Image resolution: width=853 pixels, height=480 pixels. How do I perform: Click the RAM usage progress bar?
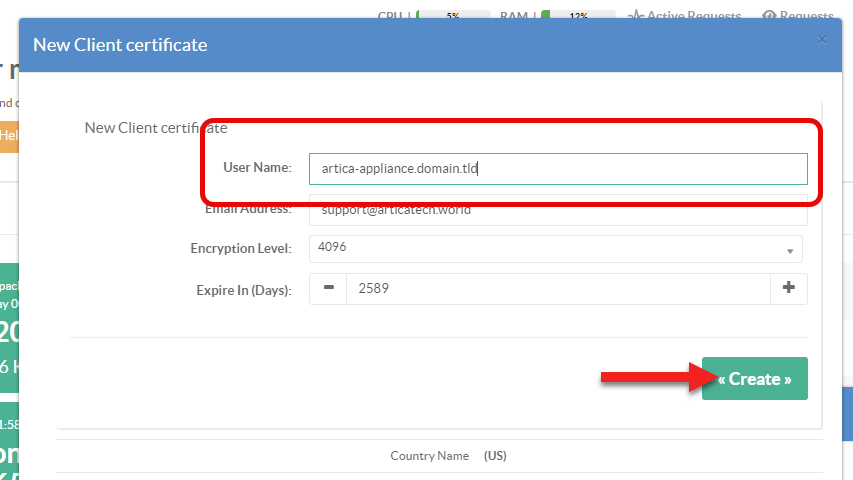[x=577, y=15]
